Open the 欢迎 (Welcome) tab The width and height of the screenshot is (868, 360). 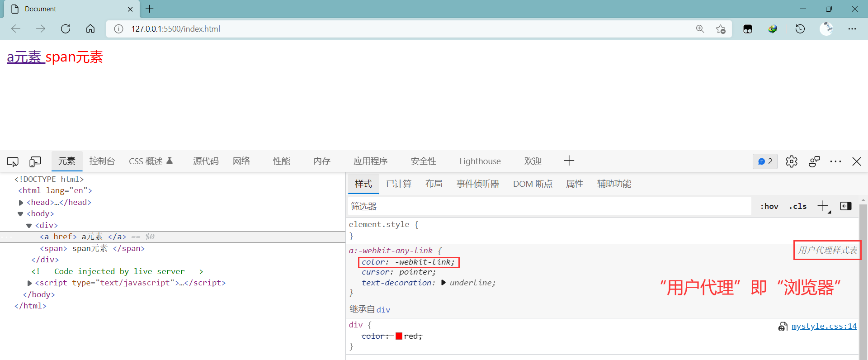pos(533,161)
